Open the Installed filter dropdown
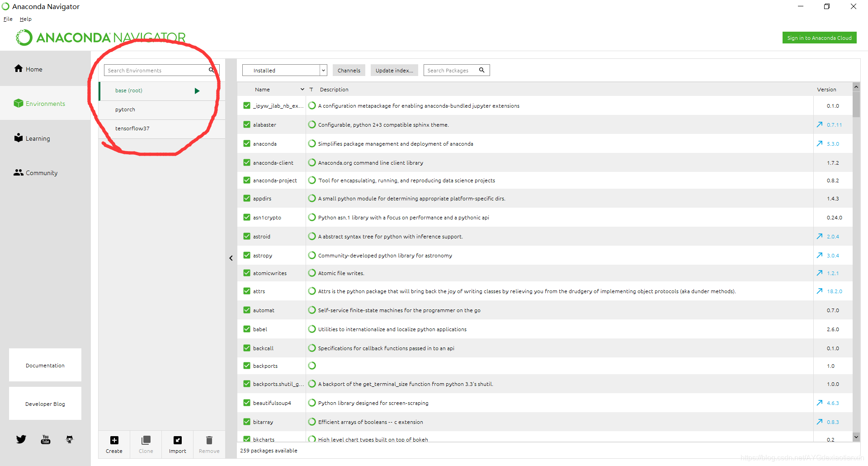The image size is (868, 466). click(285, 70)
